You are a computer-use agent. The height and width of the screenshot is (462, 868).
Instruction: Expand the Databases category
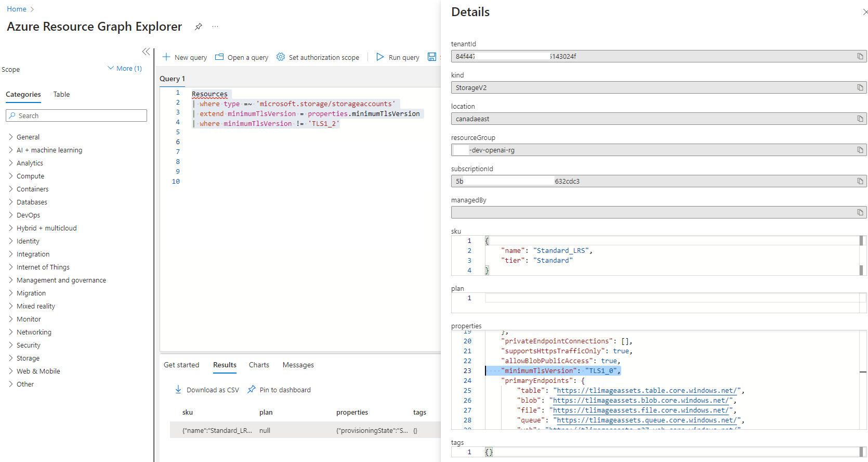(10, 202)
